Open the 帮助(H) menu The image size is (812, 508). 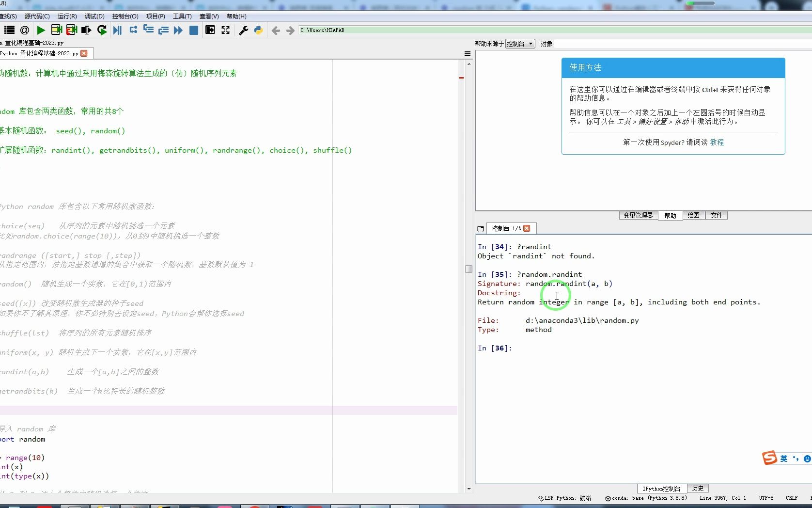point(236,16)
